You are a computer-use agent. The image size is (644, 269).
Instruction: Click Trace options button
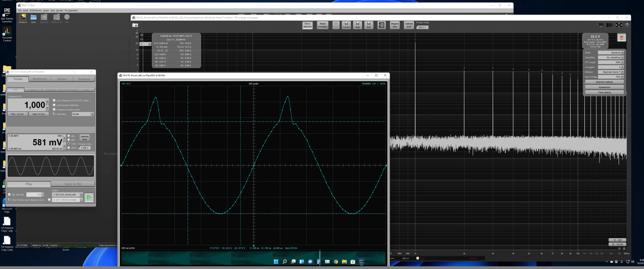coord(604,92)
